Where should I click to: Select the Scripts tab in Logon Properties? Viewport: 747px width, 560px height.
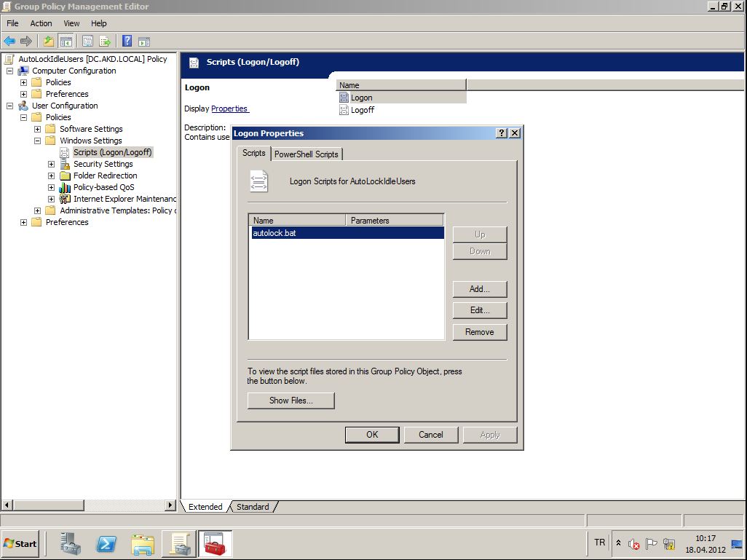[x=253, y=153]
